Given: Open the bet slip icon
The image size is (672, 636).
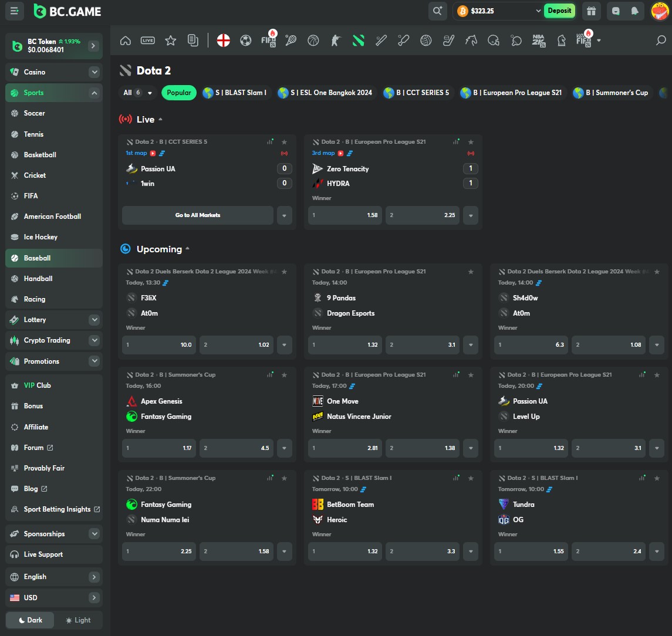Looking at the screenshot, I should (193, 40).
